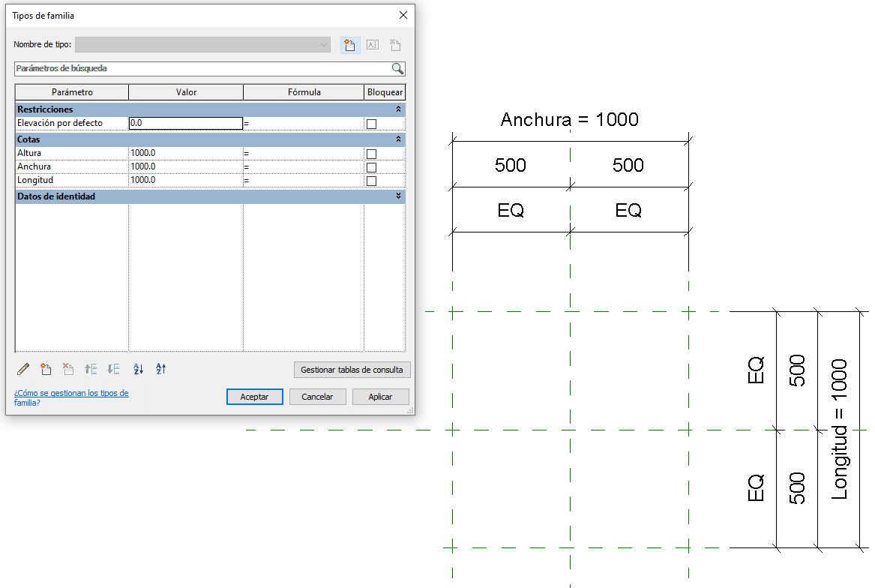The image size is (875, 588).
Task: Click the move parameter down icon
Action: [x=114, y=368]
